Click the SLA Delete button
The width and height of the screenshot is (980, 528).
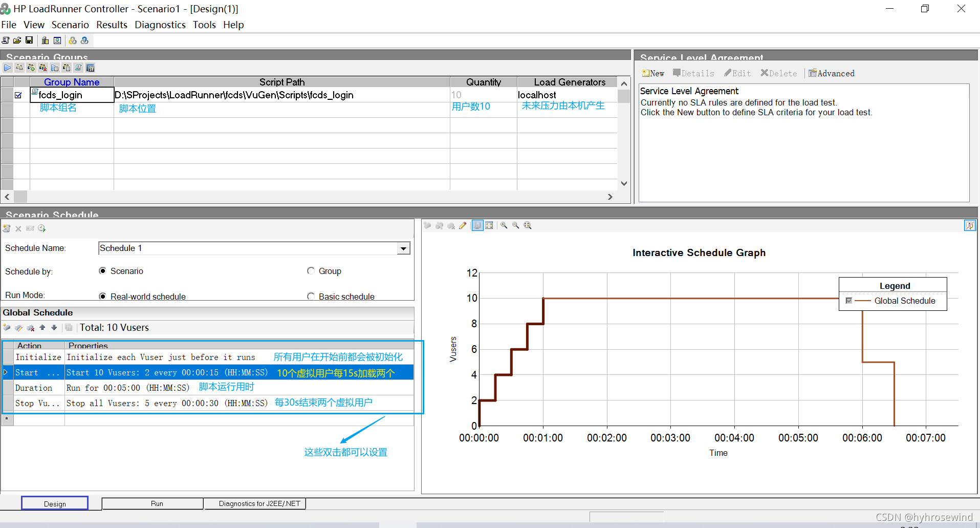(x=779, y=73)
